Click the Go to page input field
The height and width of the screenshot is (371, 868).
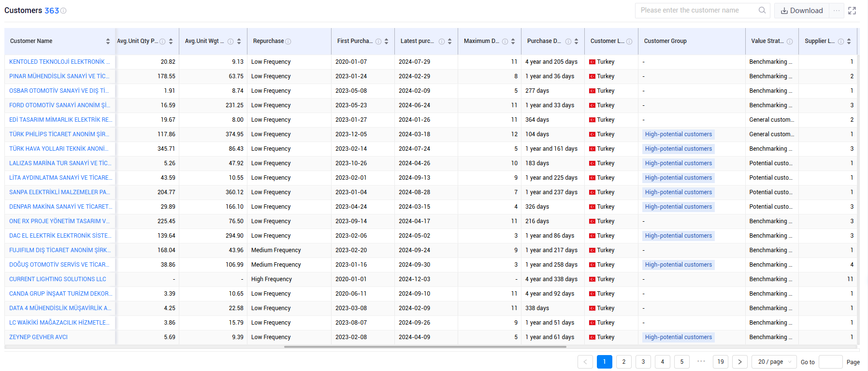[831, 362]
